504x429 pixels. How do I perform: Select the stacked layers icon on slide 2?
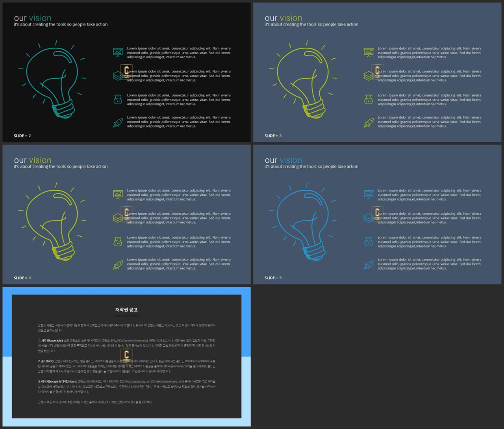pyautogui.click(x=117, y=76)
